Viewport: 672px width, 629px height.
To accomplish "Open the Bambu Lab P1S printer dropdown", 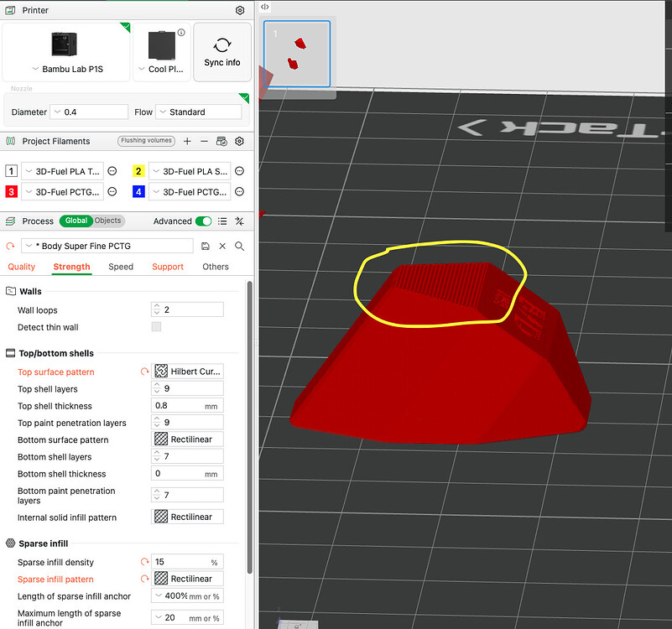I will point(66,52).
